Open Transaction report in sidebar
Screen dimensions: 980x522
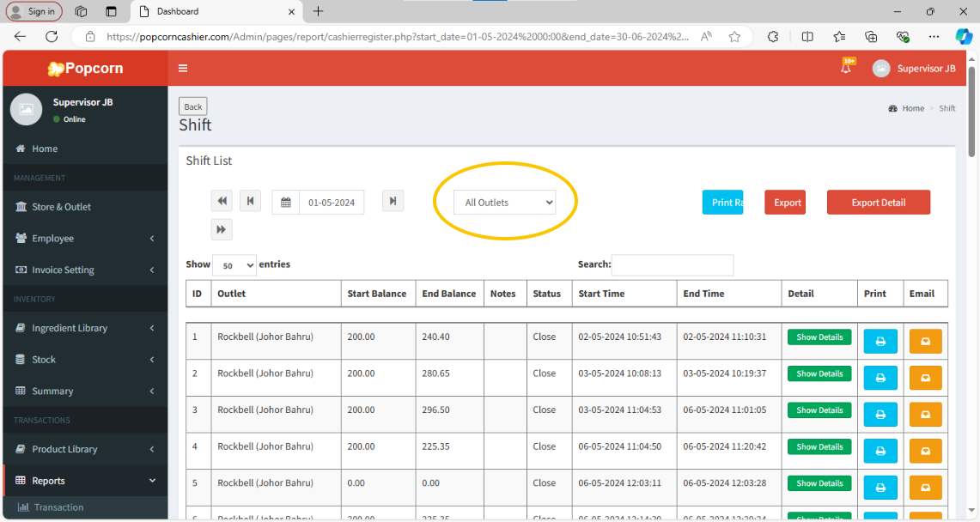85,507
